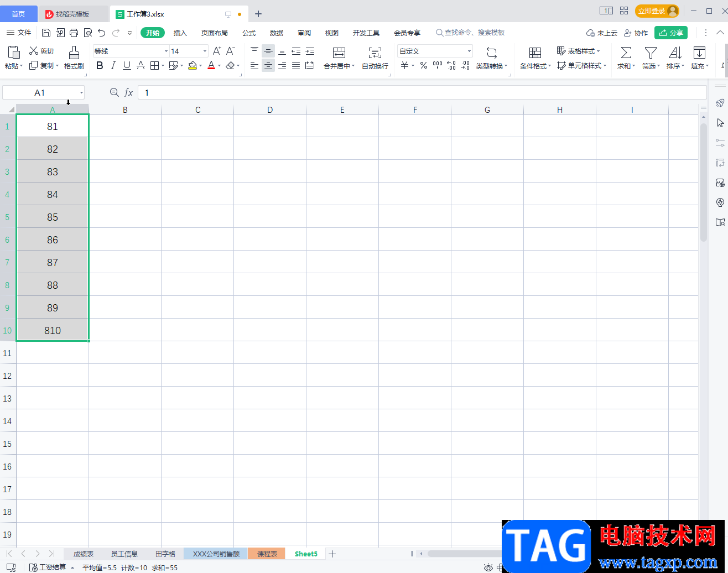
Task: Click the Cut (剪切) scissors button
Action: coord(41,51)
